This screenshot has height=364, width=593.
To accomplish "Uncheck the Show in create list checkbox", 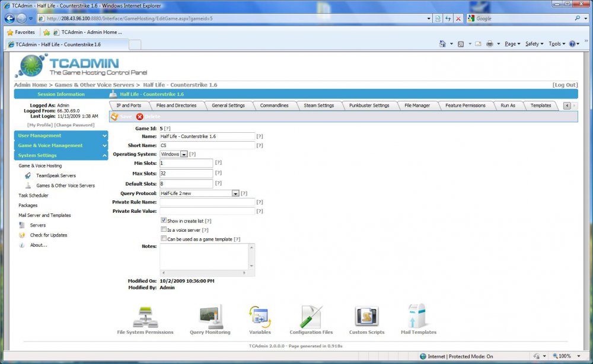I will [164, 221].
